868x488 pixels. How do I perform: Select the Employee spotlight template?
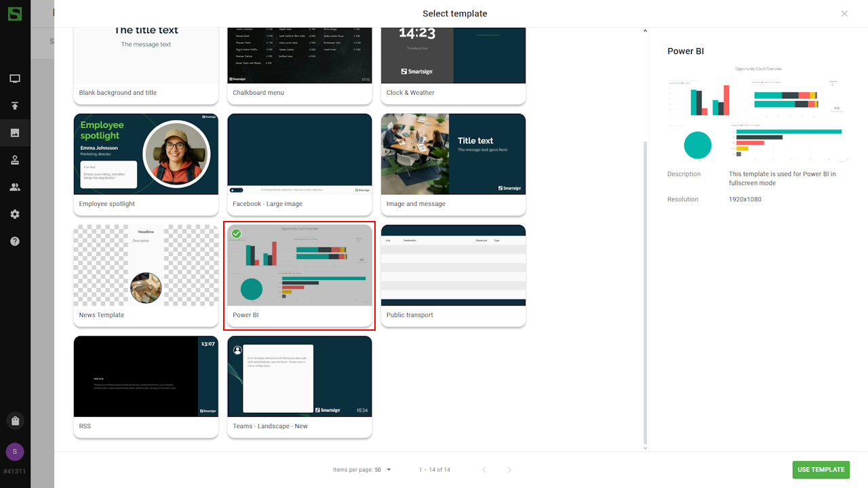[146, 164]
